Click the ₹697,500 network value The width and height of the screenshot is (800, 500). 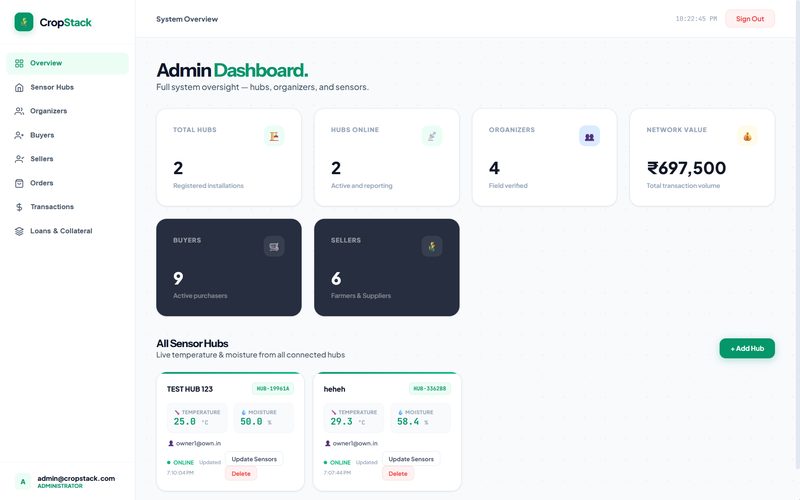[686, 168]
